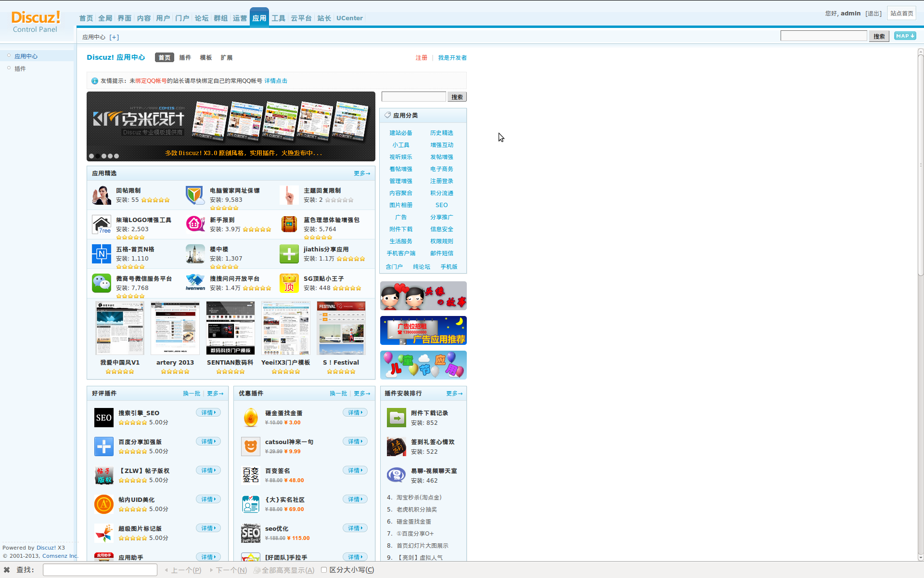924x578 pixels.
Task: Open the 百度分享加强版 blue plus icon
Action: point(104,447)
